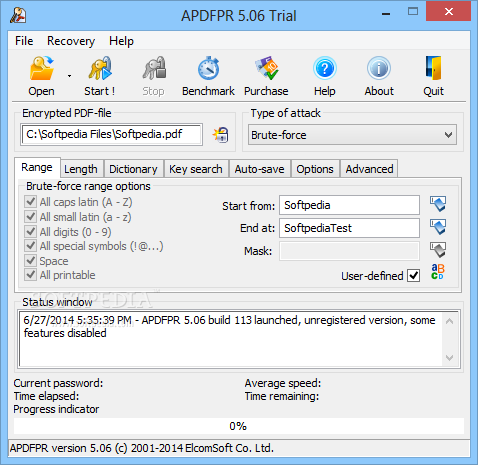
Task: Toggle the Space checkbox
Action: tap(31, 260)
